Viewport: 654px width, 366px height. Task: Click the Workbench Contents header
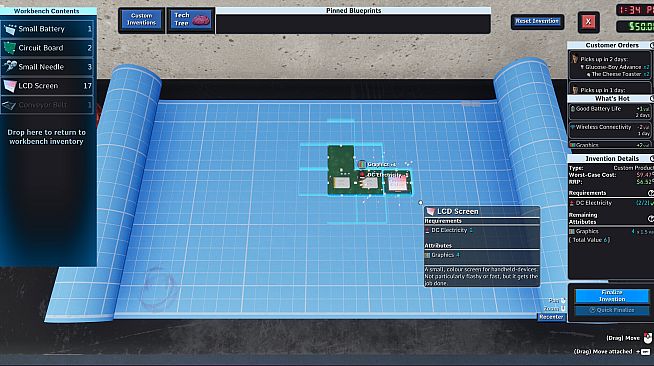[47, 11]
